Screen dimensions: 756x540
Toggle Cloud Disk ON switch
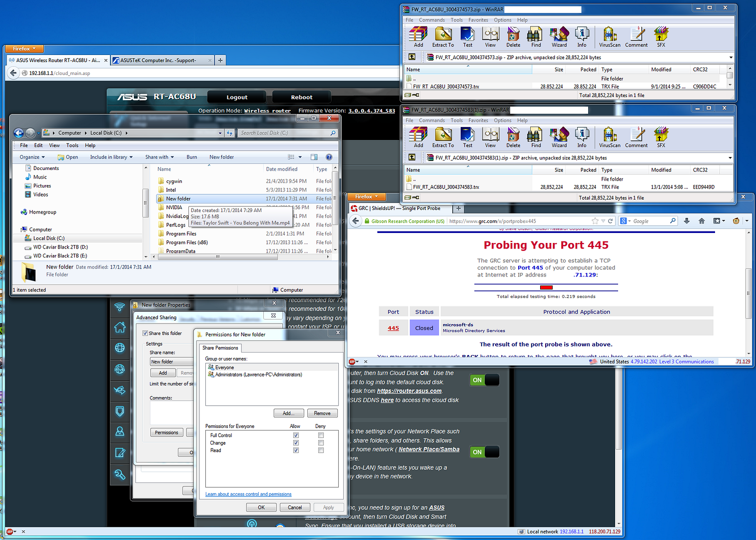coord(484,380)
